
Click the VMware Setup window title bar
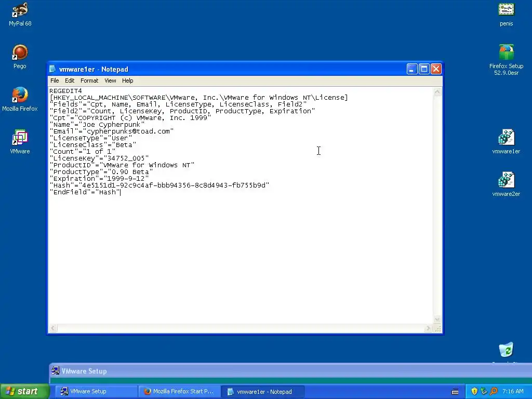point(290,370)
